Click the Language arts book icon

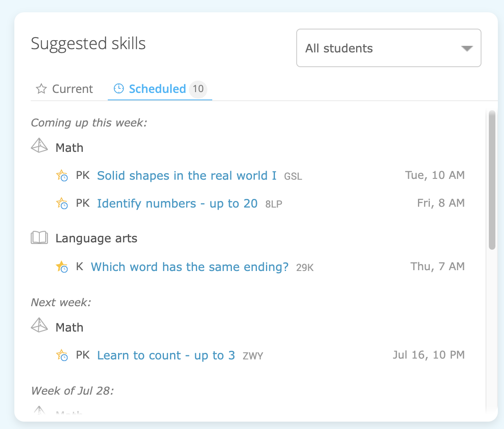39,237
